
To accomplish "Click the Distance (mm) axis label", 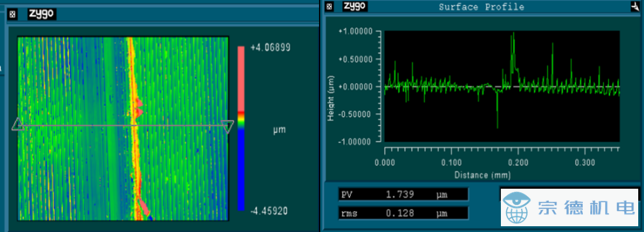I will click(482, 175).
